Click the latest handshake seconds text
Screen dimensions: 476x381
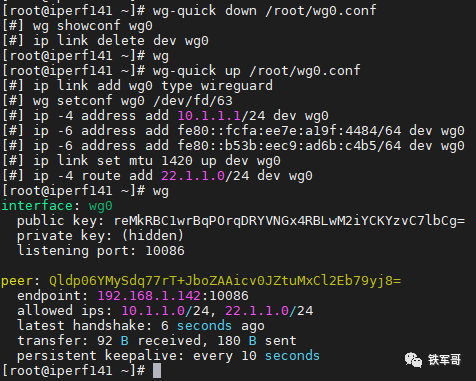pos(204,326)
